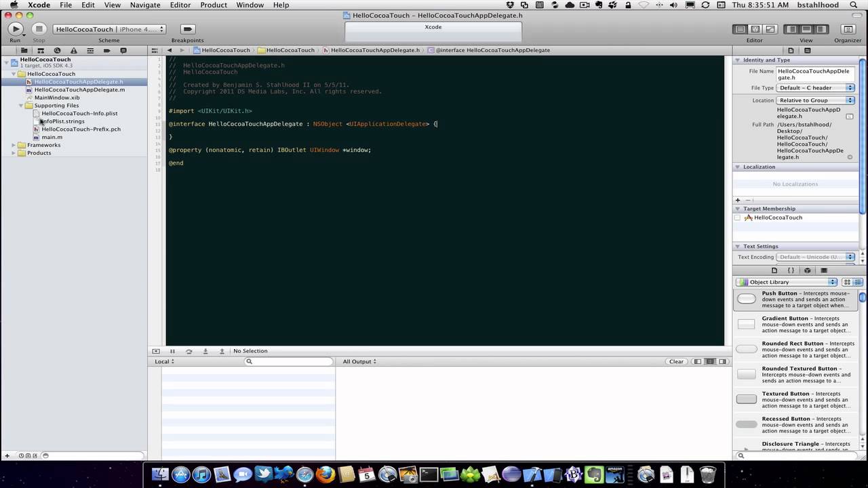Toggle Breakpoints in the toolbar
Image resolution: width=868 pixels, height=488 pixels.
click(188, 29)
